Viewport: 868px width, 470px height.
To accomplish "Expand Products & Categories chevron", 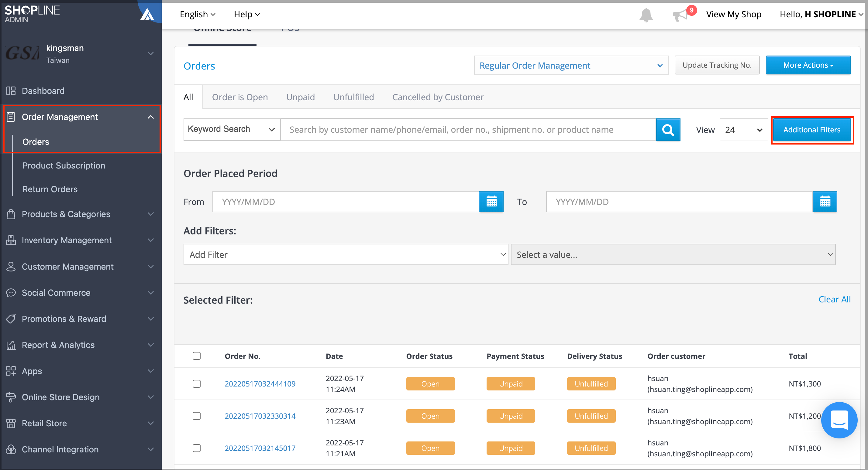I will tap(151, 214).
